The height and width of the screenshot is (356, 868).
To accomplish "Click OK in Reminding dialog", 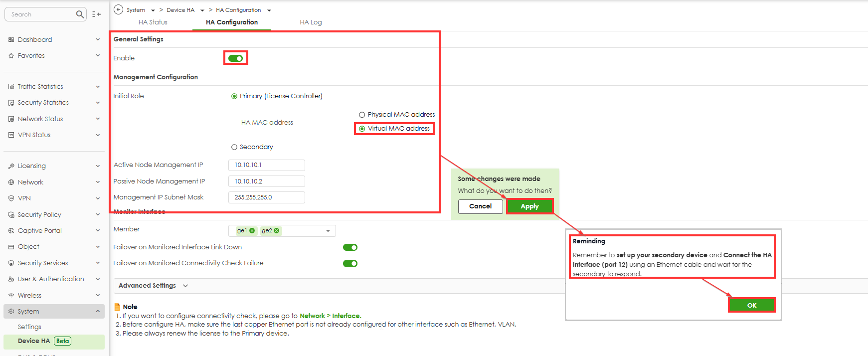I will click(x=752, y=305).
